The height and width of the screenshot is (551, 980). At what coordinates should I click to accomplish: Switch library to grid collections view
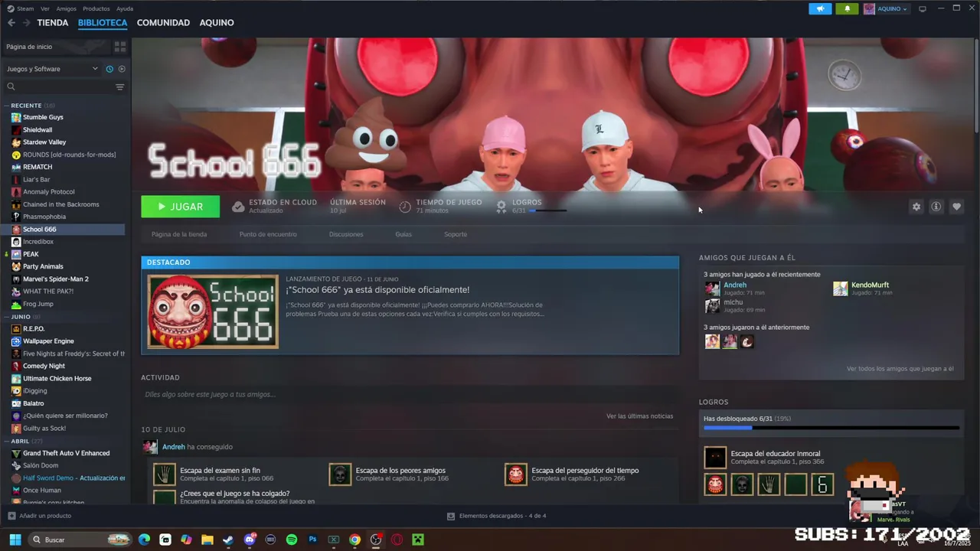click(119, 47)
